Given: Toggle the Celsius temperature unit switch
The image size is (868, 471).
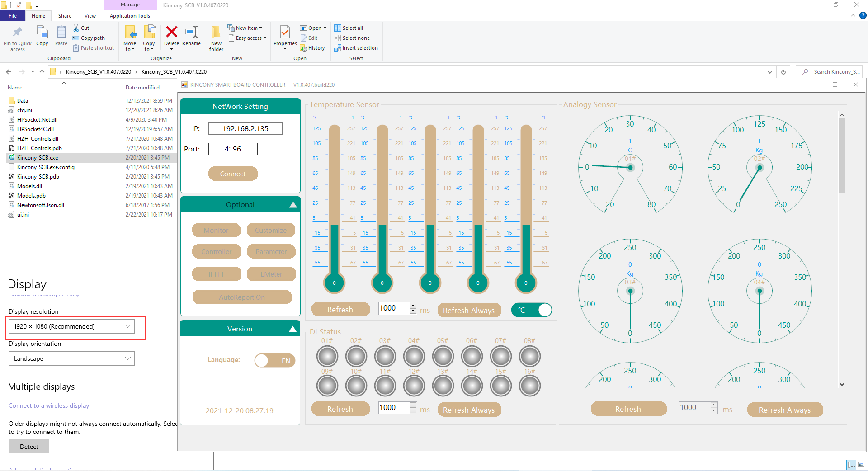Looking at the screenshot, I should tap(532, 310).
